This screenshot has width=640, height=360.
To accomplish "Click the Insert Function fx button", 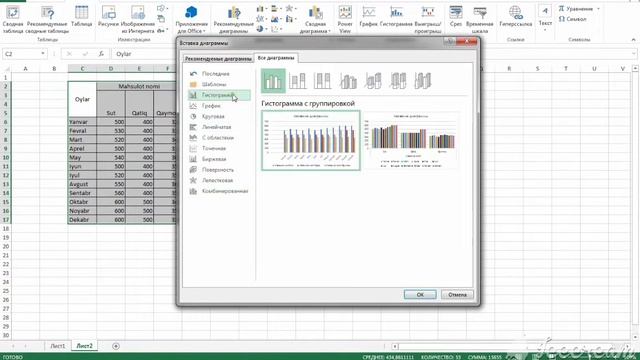I will click(101, 54).
